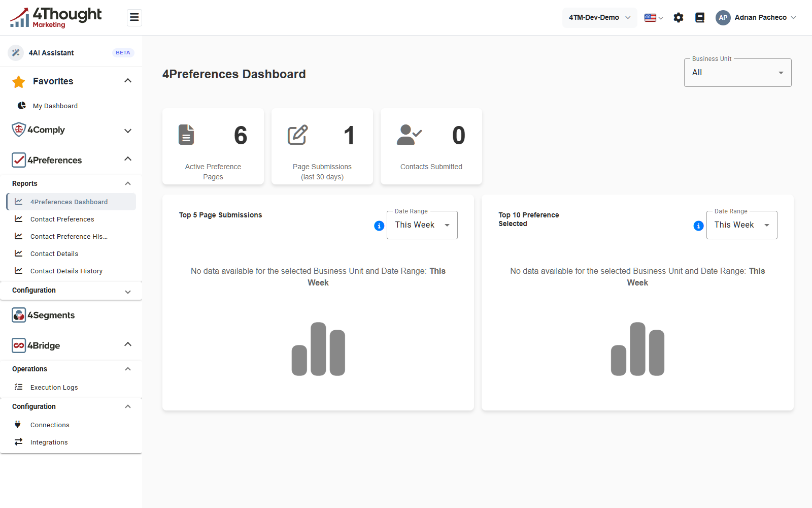812x508 pixels.
Task: Click the Connections plug icon
Action: point(18,424)
